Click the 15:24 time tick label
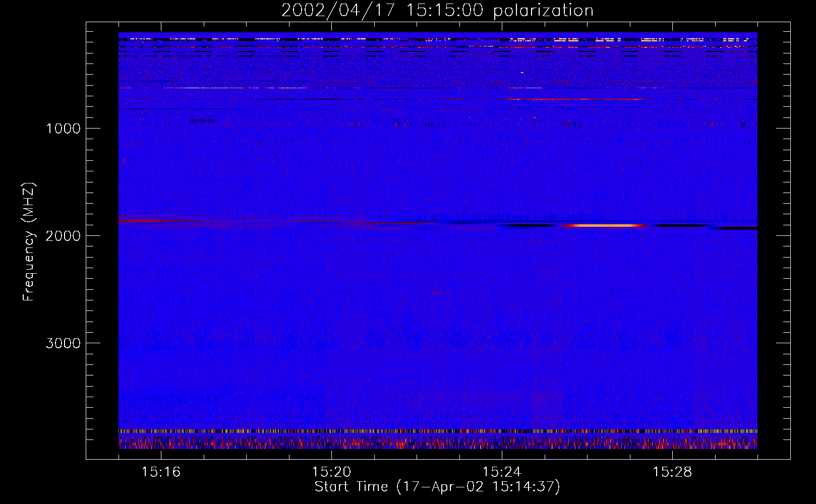 (x=502, y=472)
